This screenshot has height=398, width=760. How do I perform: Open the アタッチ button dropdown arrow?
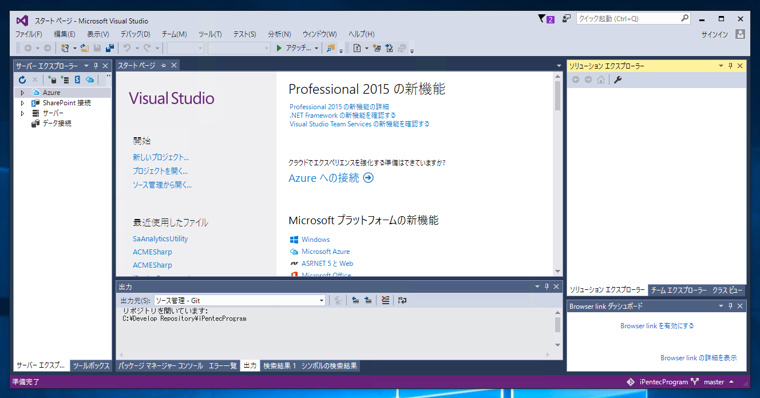317,48
